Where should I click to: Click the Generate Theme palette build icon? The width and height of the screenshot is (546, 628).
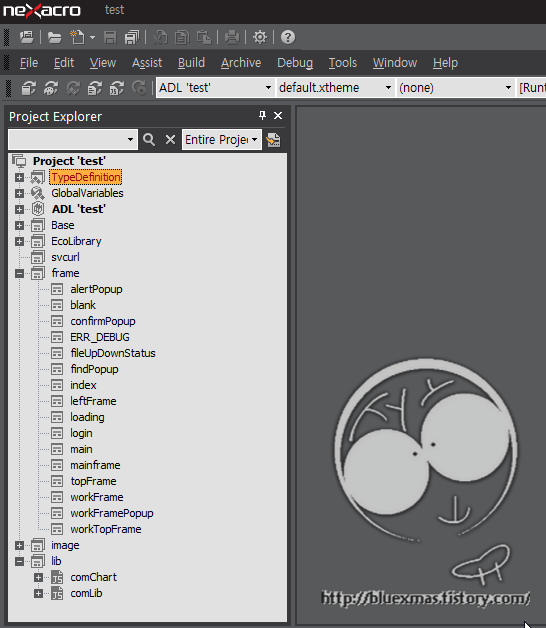coord(51,88)
